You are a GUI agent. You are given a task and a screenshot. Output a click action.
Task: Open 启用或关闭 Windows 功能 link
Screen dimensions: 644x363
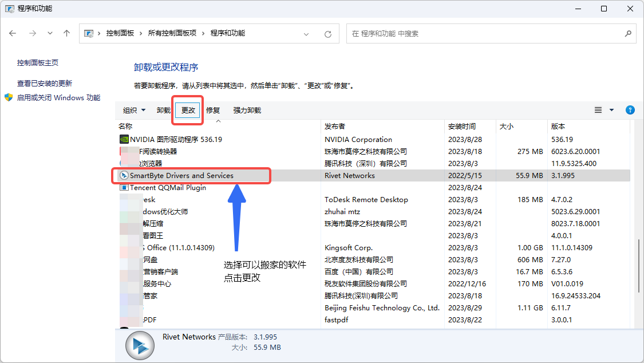pyautogui.click(x=58, y=98)
